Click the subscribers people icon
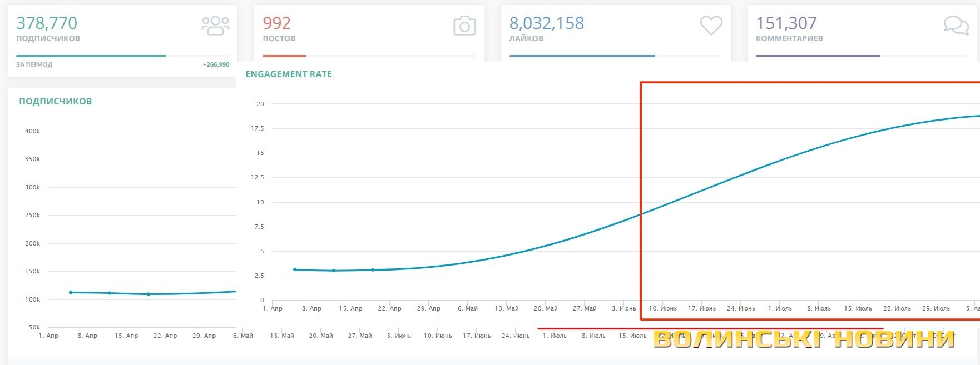Viewport: 980px width, 365px height. (215, 26)
